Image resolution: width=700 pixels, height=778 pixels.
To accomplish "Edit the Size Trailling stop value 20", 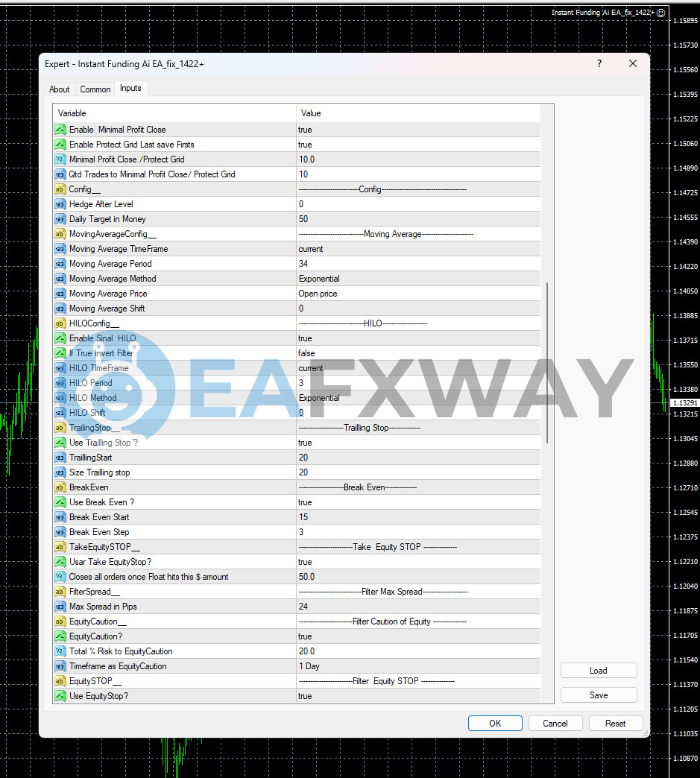I will point(418,472).
